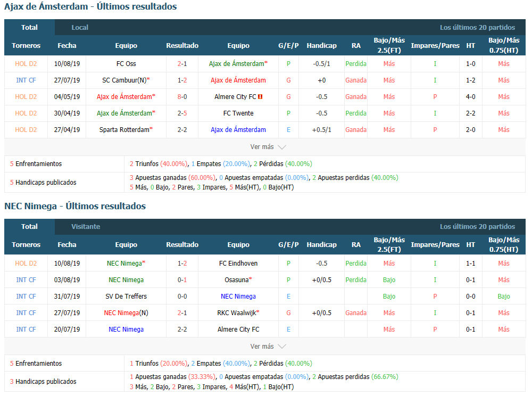Click Ganada in RKC Waalwijk row
Screen dimensions: 532x395
[x=356, y=313]
